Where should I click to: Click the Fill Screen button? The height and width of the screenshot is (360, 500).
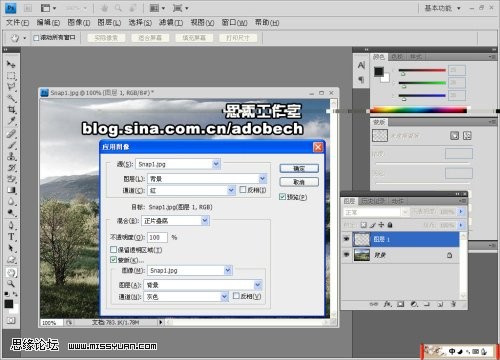pos(194,38)
